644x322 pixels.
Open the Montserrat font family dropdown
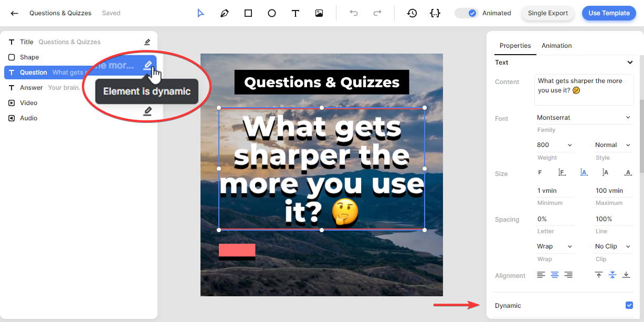[583, 118]
